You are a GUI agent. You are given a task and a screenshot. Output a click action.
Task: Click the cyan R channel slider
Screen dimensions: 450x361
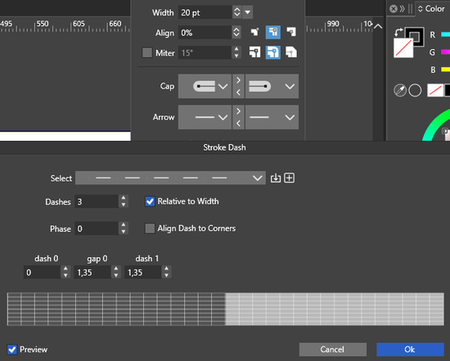pos(445,34)
